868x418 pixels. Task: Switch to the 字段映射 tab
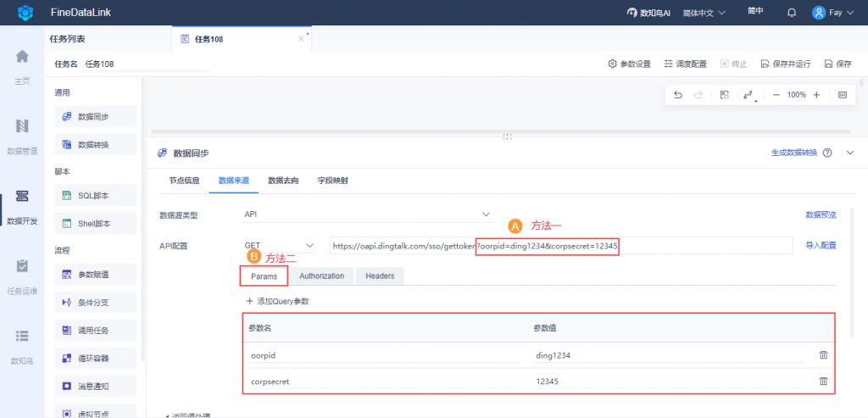pyautogui.click(x=332, y=181)
